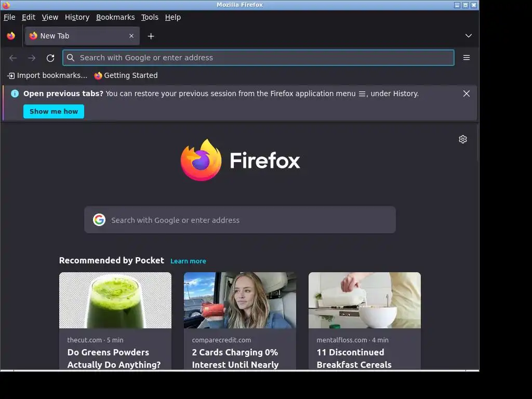532x399 pixels.
Task: Open the comparecredit.com card thumbnail
Action: [240, 300]
